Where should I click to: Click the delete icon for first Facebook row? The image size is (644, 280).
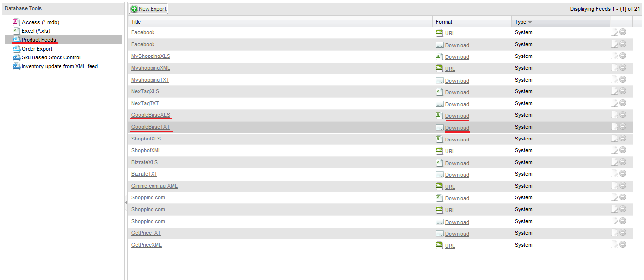(623, 32)
